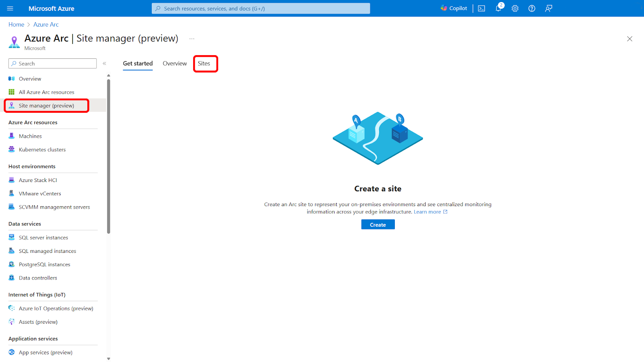
Task: Open the ellipsis more options menu
Action: point(192,39)
